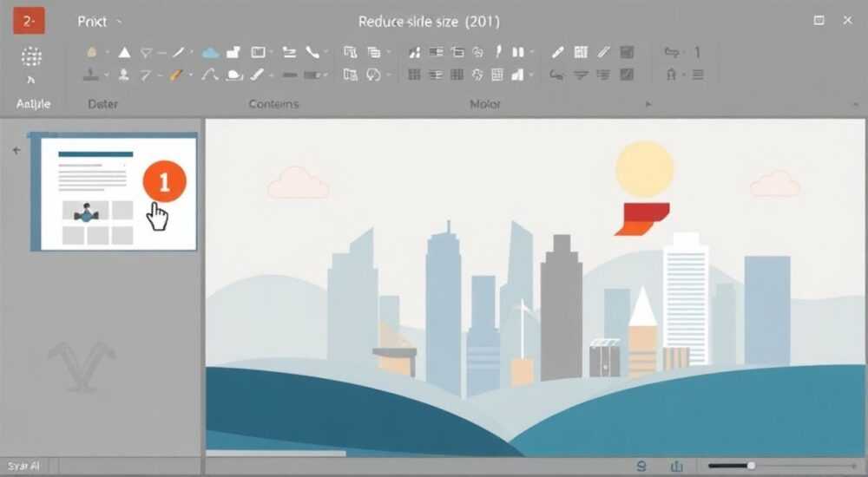Click the crop frame icon in Molor group

coord(457,52)
